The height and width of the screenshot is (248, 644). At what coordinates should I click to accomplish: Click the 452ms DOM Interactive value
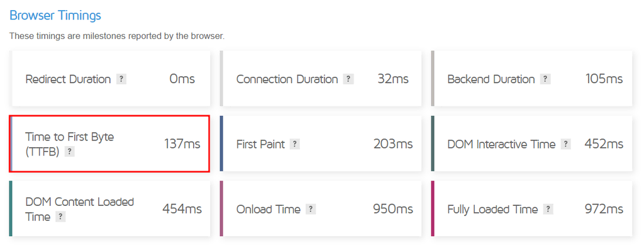pyautogui.click(x=604, y=144)
